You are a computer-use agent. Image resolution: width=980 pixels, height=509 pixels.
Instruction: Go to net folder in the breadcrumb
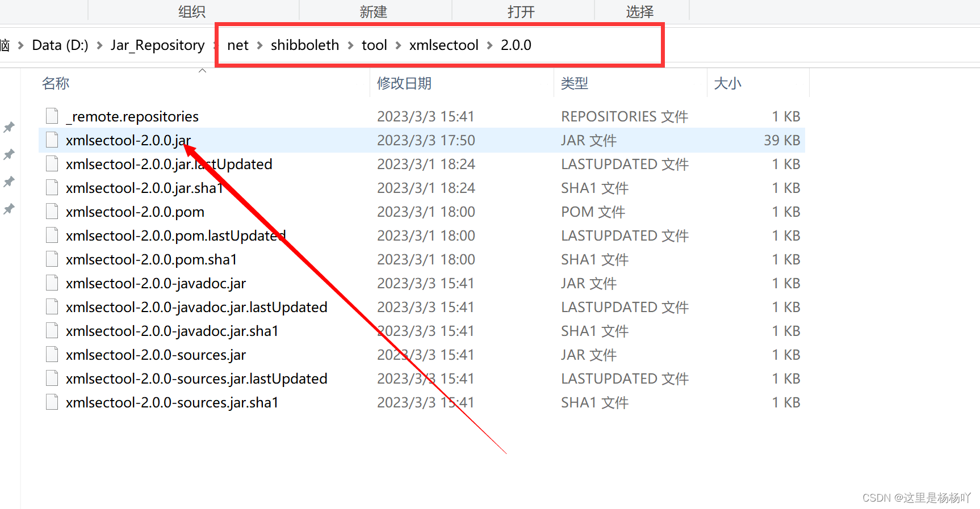pos(238,45)
